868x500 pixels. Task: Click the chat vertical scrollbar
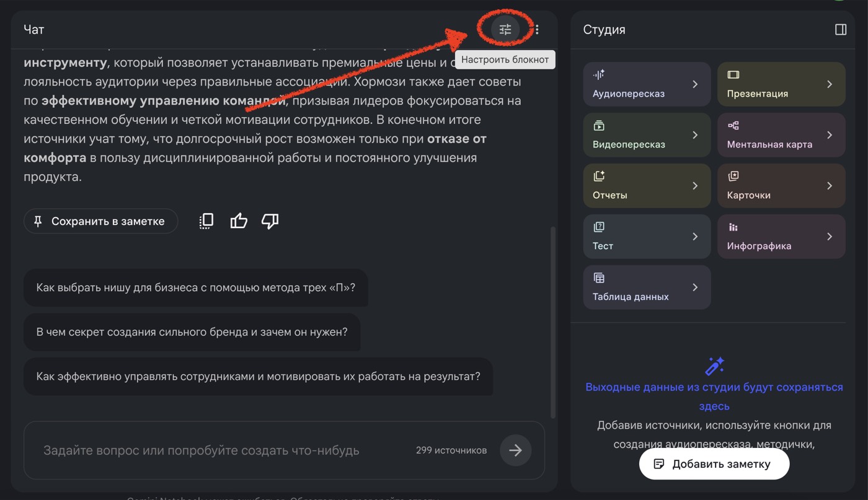click(x=553, y=322)
